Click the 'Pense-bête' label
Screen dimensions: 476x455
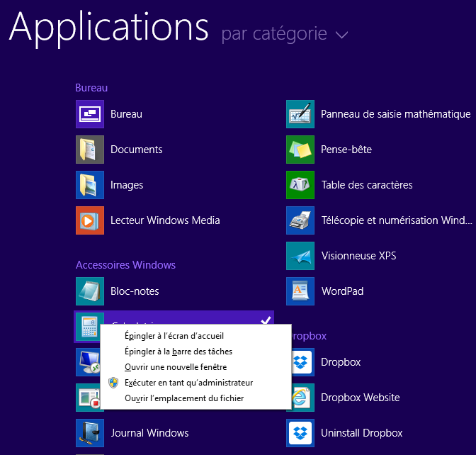point(346,150)
